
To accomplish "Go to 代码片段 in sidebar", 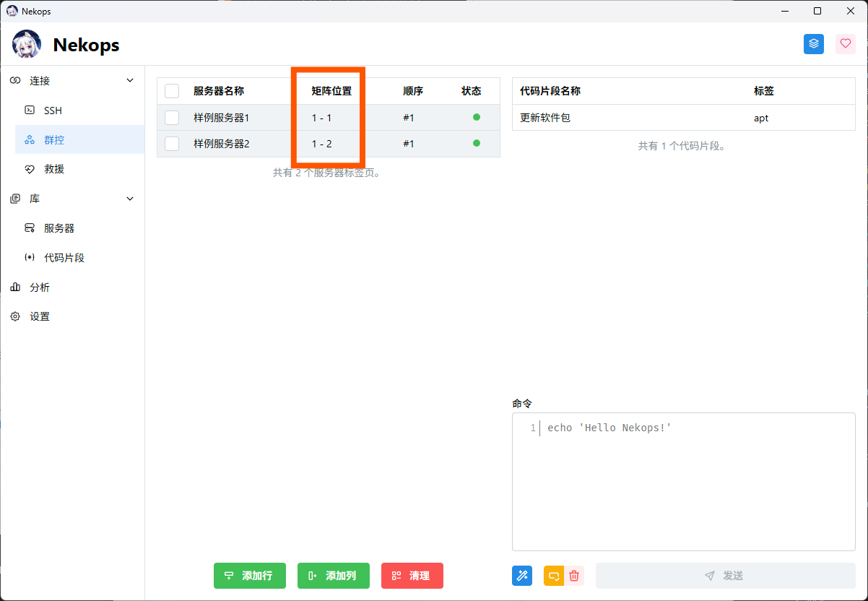I will 64,258.
